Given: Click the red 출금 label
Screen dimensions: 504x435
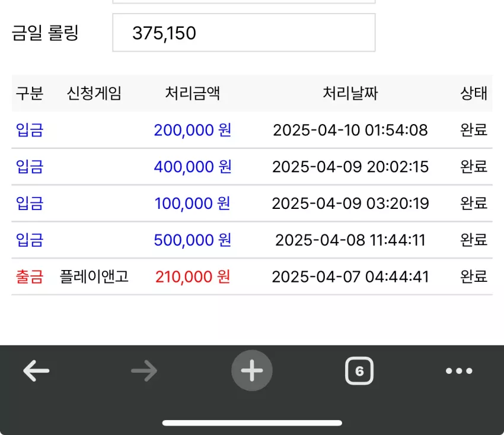Looking at the screenshot, I should click(30, 277).
